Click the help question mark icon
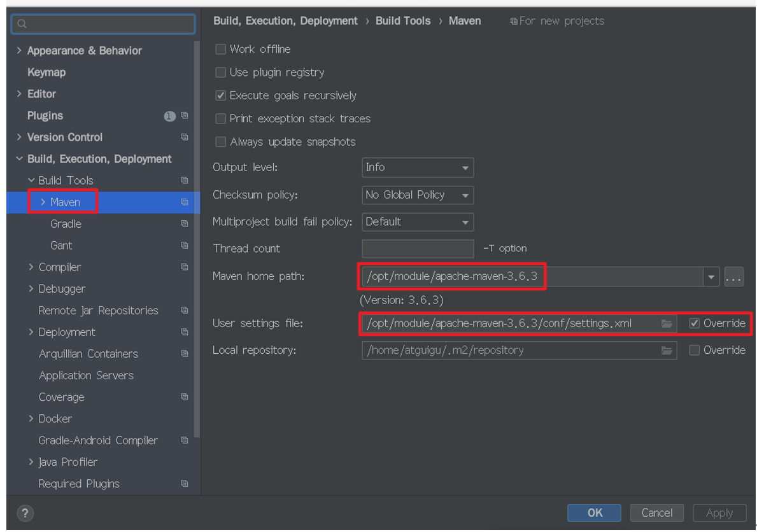757x532 pixels. 25,513
